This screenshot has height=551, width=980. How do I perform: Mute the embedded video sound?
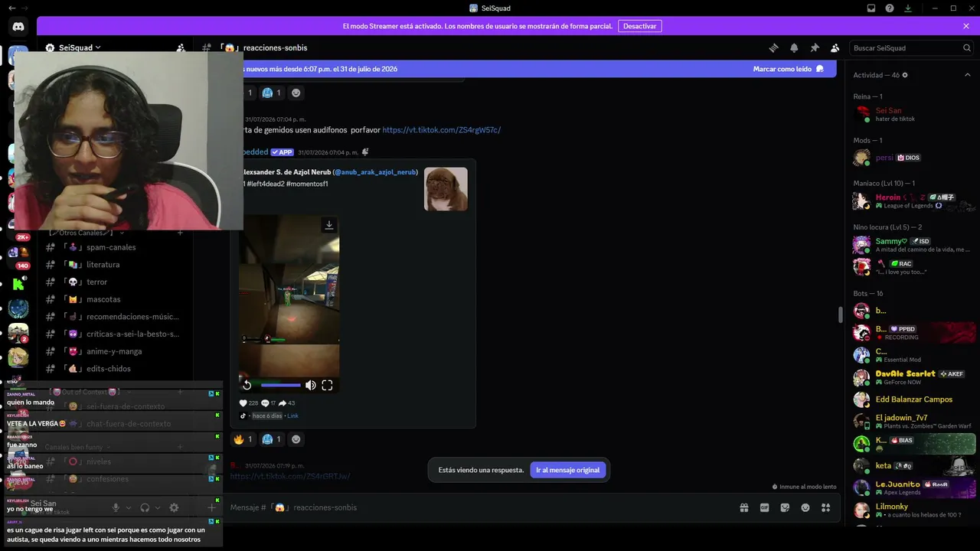310,385
